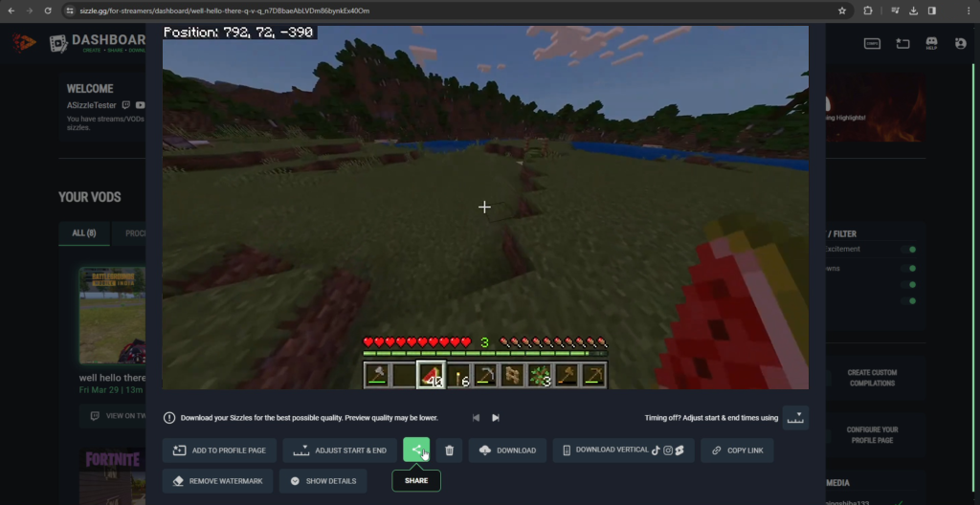Open Comps icon in dashboard header

(872, 43)
